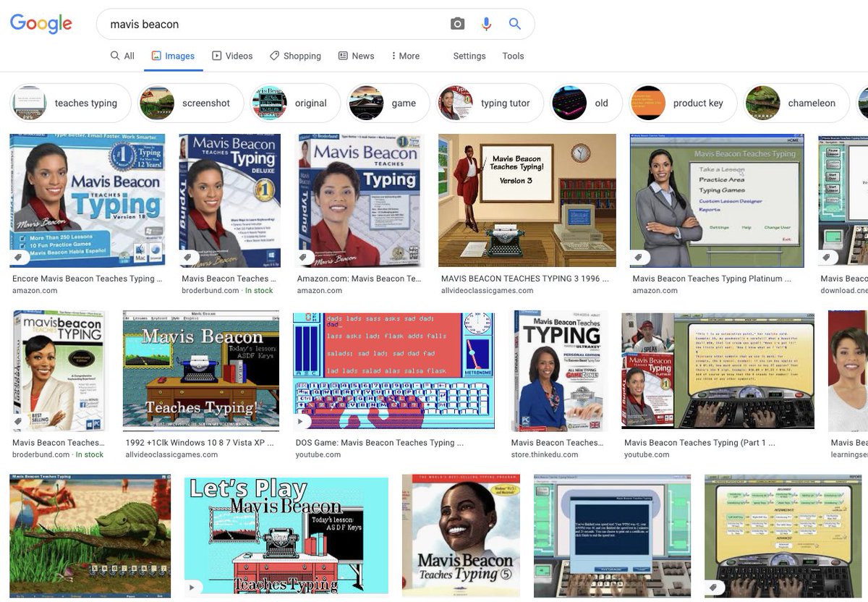Screen dimensions: 868x602
Task: Open the speed test result screenshot thumbnail
Action: (x=612, y=535)
